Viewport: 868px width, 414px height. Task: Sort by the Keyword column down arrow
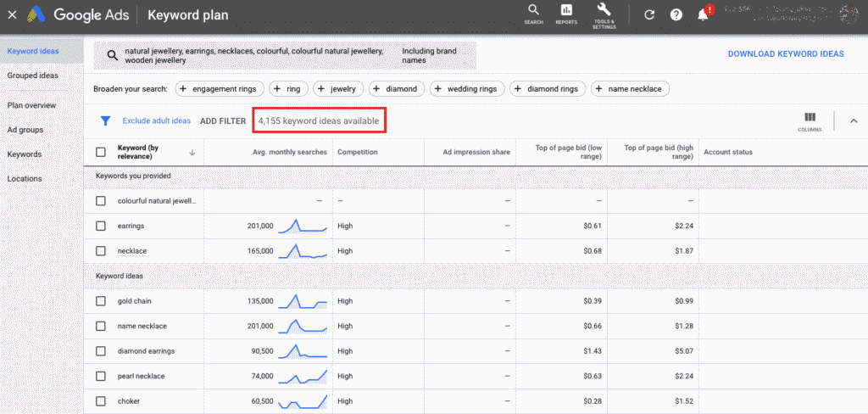pyautogui.click(x=192, y=153)
